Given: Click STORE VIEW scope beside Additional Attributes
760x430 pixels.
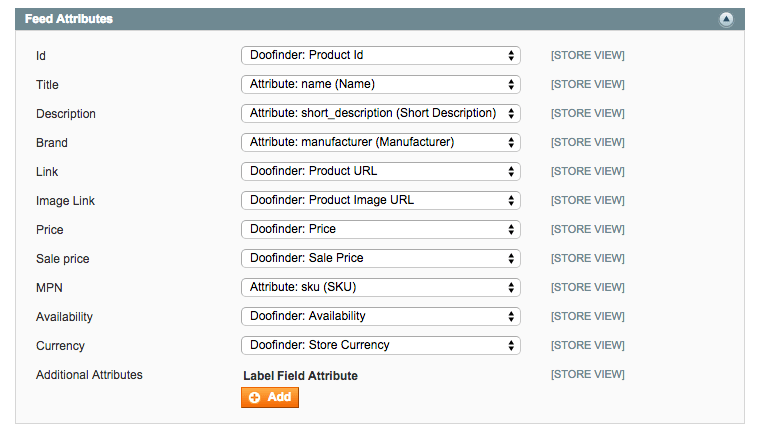Looking at the screenshot, I should 587,375.
